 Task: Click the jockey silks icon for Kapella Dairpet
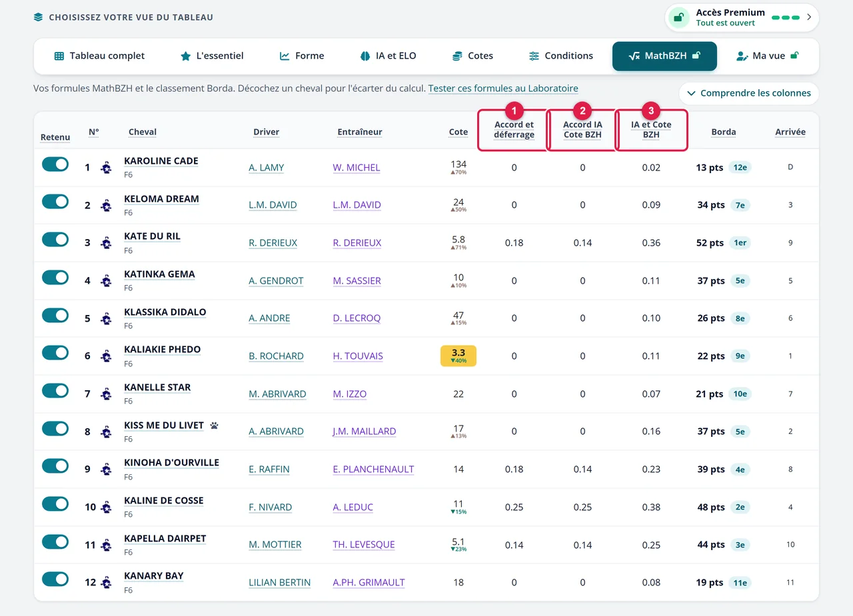(x=106, y=544)
